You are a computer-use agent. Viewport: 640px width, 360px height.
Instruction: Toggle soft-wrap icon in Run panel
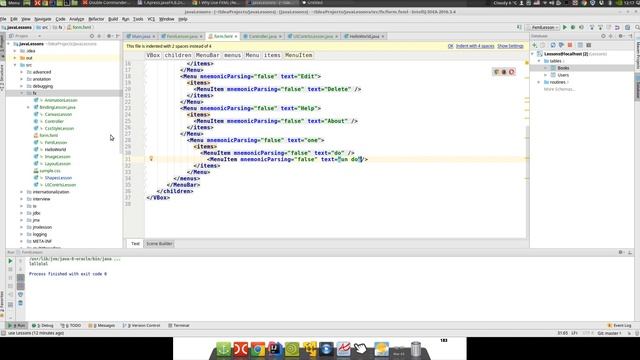[20, 278]
